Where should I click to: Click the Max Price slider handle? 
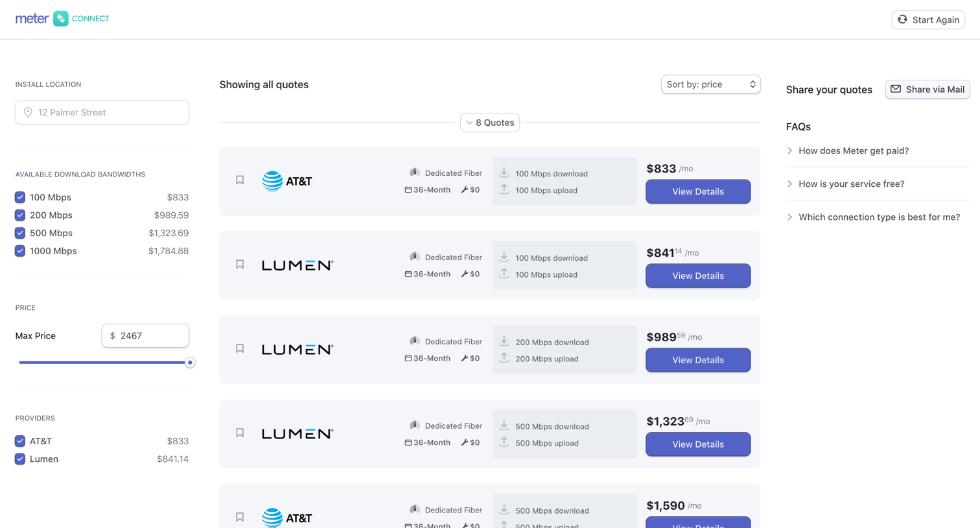[x=190, y=363]
